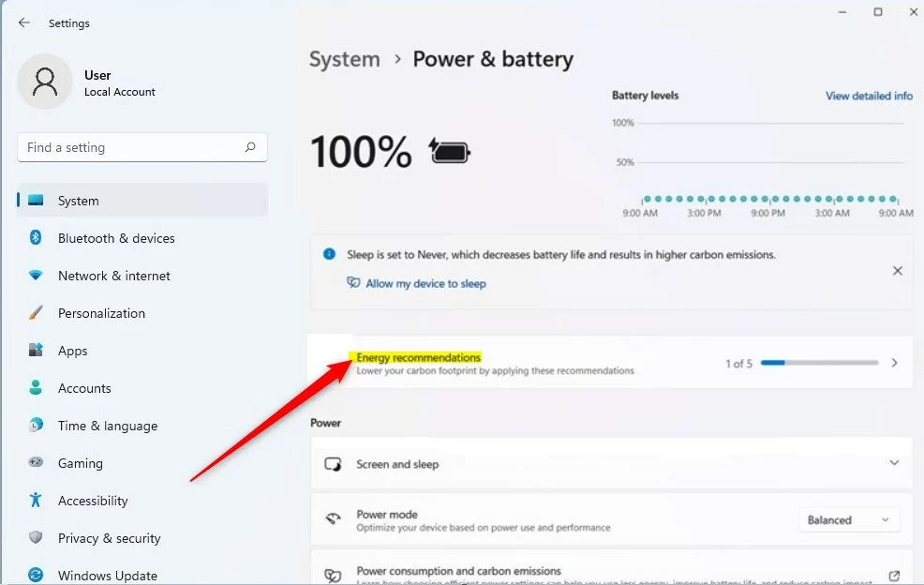Click the Bluetooth icon in sidebar
924x585 pixels.
[x=36, y=238]
